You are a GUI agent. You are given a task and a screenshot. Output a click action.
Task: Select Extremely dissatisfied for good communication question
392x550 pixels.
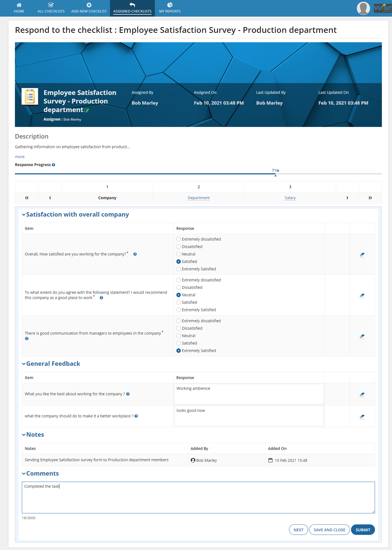[178, 321]
